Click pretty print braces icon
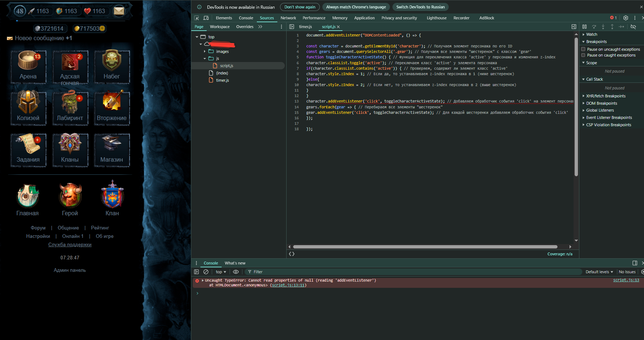 (292, 254)
